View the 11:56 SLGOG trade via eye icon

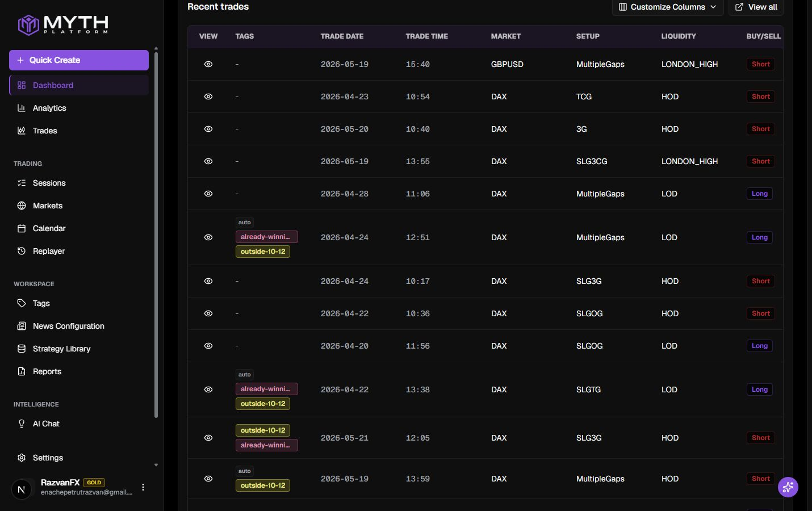[208, 346]
